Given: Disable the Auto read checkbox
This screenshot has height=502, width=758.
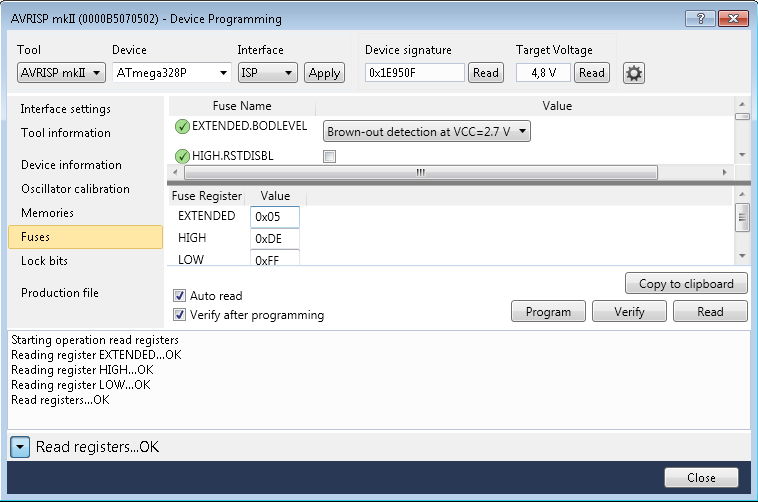Looking at the screenshot, I should (x=179, y=295).
